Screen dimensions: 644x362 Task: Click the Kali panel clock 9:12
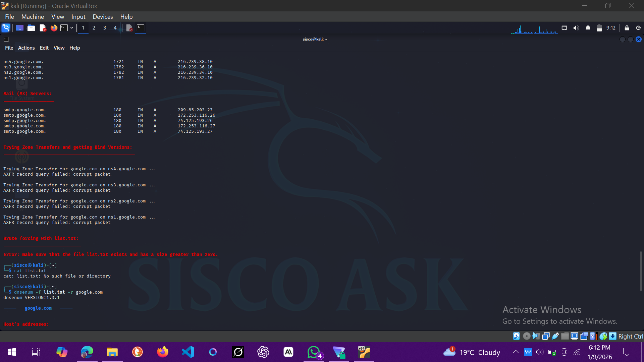click(611, 28)
